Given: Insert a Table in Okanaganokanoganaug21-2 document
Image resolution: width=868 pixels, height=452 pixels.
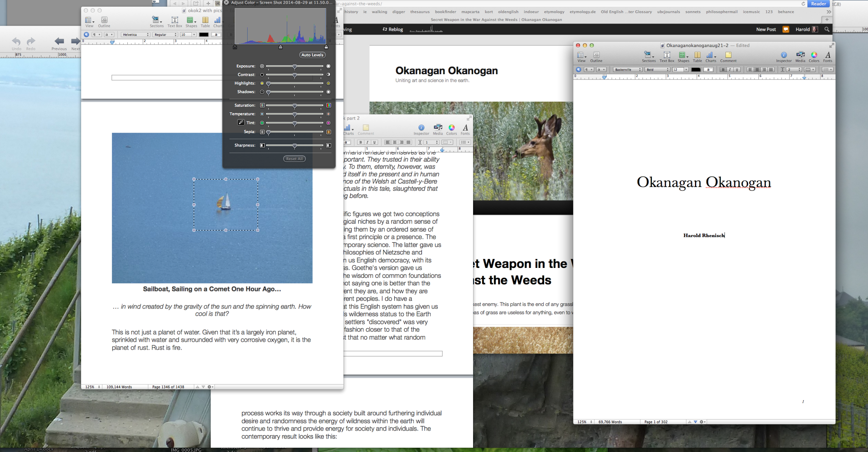Looking at the screenshot, I should pos(697,55).
